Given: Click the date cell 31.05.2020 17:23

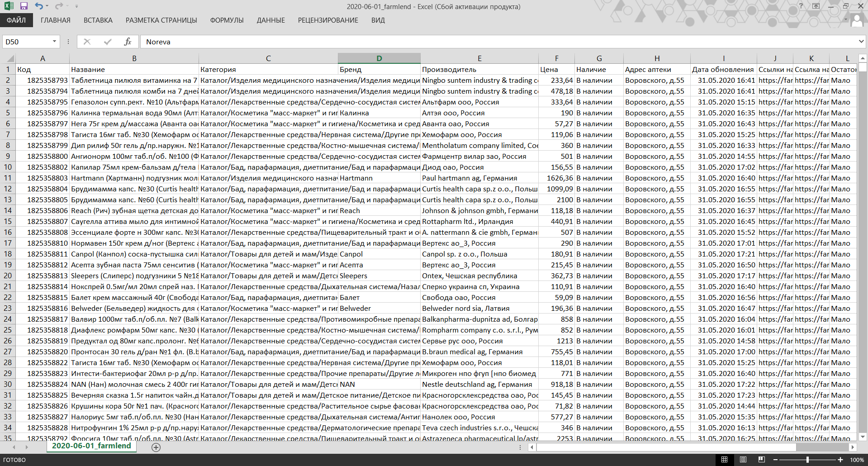Looking at the screenshot, I should point(723,395).
